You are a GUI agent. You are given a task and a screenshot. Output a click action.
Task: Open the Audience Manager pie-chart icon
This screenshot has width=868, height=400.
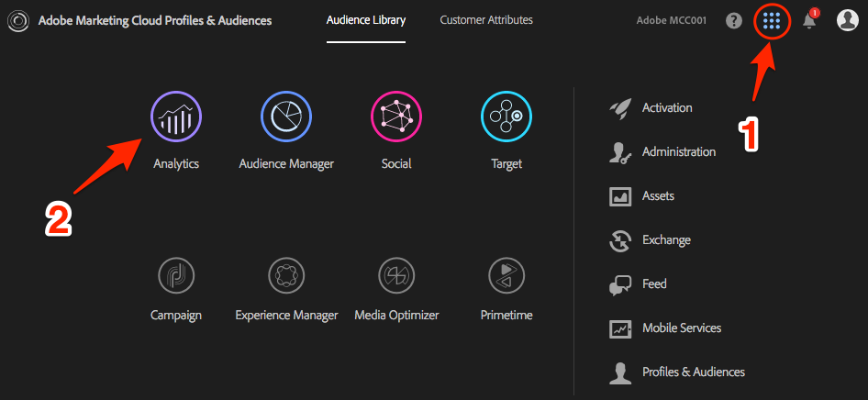coord(286,117)
